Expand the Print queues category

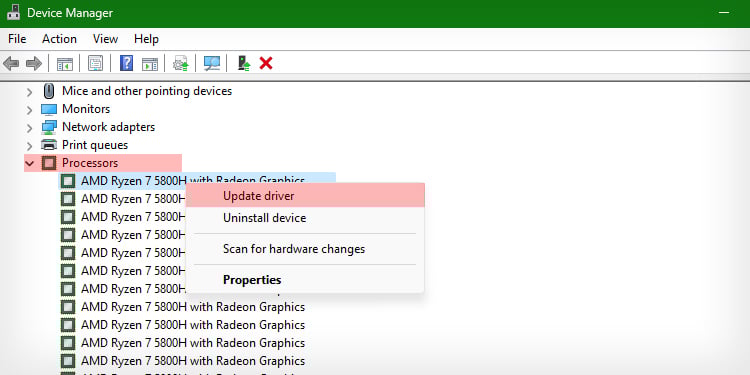coord(30,145)
